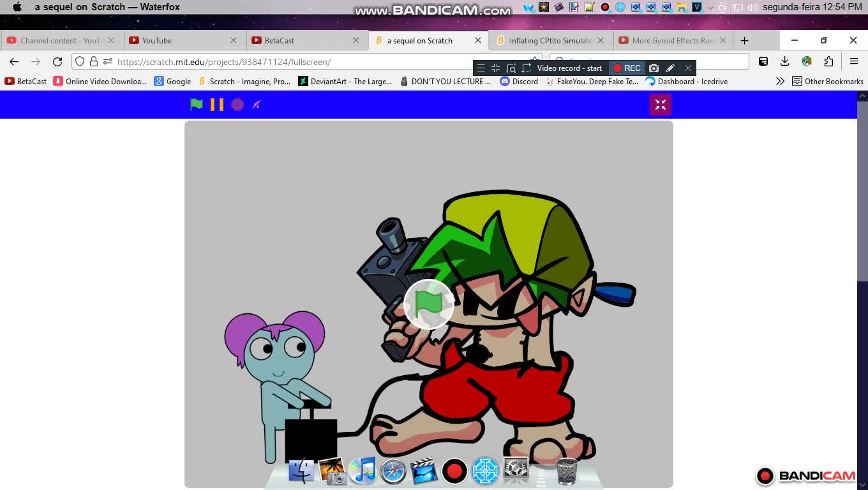Viewport: 868px width, 490px height.
Task: Go forward to the next page
Action: tap(36, 62)
